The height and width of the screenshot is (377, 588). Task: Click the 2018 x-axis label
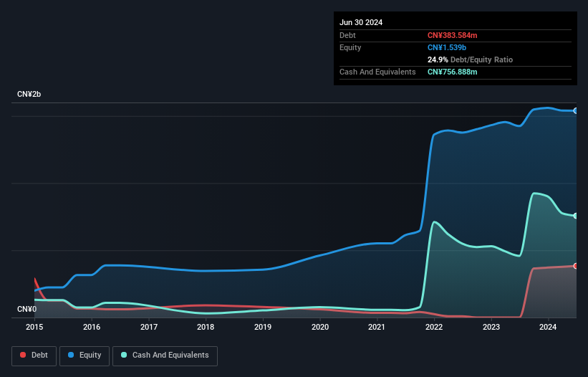pyautogui.click(x=206, y=327)
